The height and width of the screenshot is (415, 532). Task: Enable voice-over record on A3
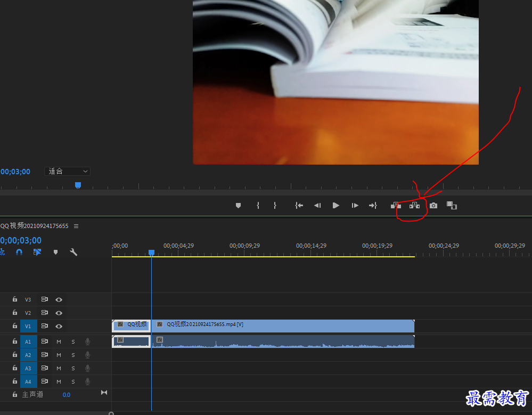(87, 368)
